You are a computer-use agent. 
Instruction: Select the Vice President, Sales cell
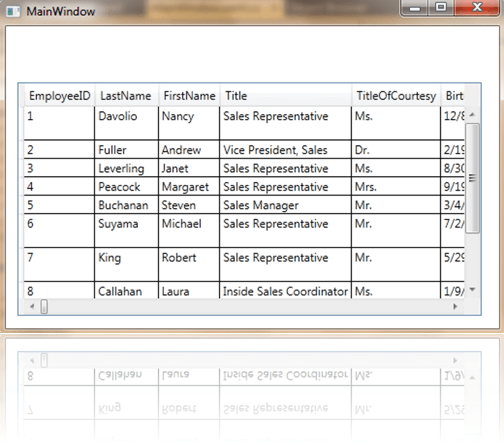[x=275, y=150]
